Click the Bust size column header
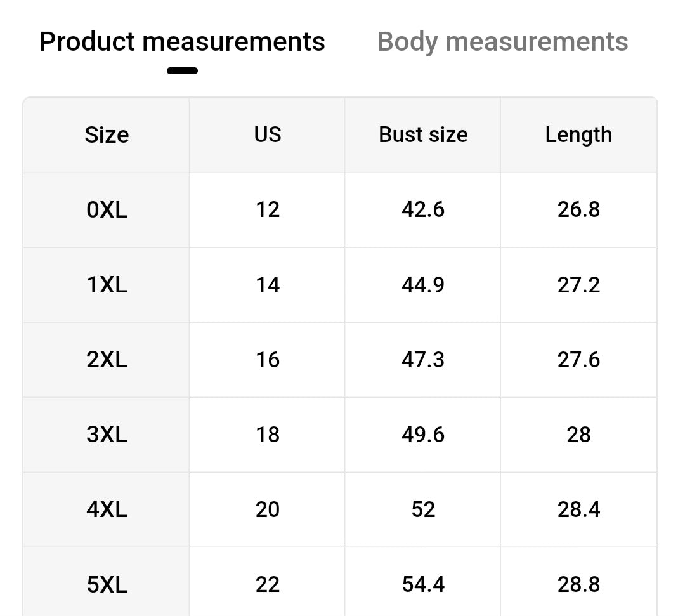This screenshot has height=616, width=685. (423, 135)
